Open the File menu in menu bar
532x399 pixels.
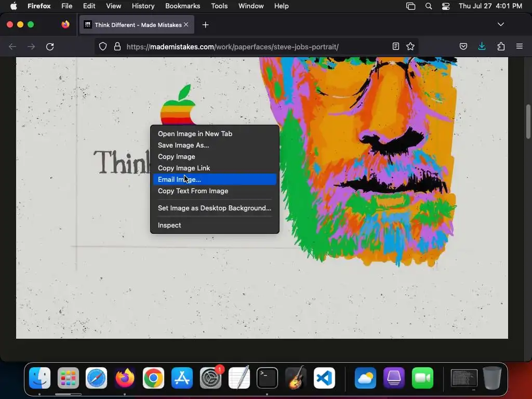click(x=67, y=6)
